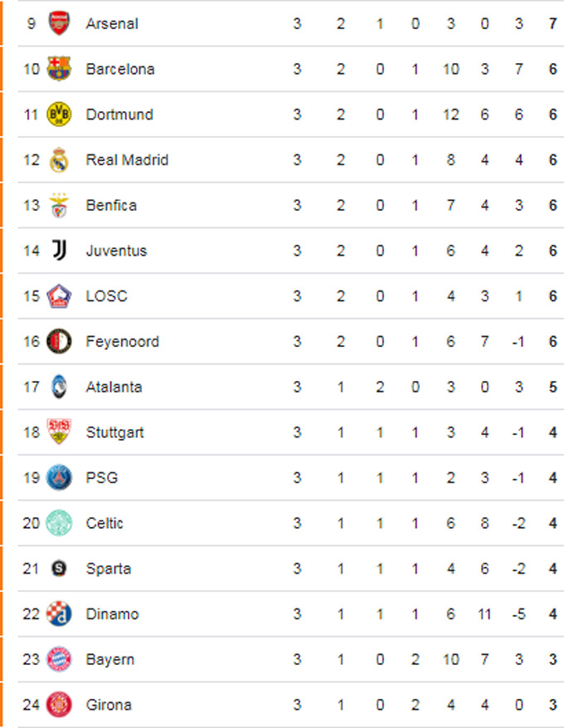
Task: Click the Feyenoord round crest
Action: coord(59,341)
